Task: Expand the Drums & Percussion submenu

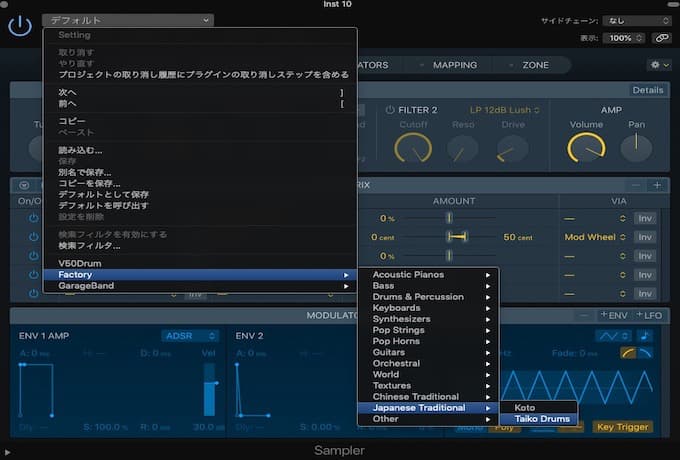Action: click(428, 297)
